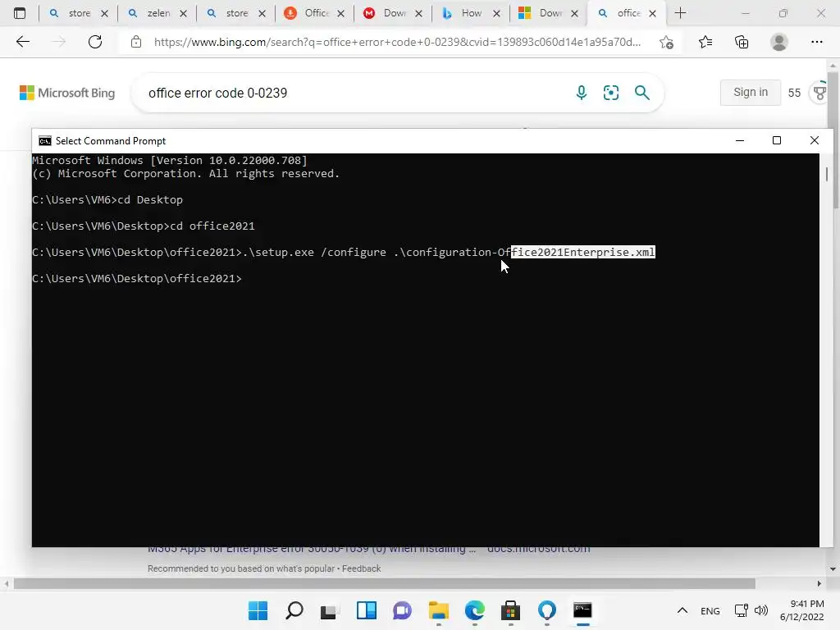Open Task View on the taskbar

tap(330, 610)
